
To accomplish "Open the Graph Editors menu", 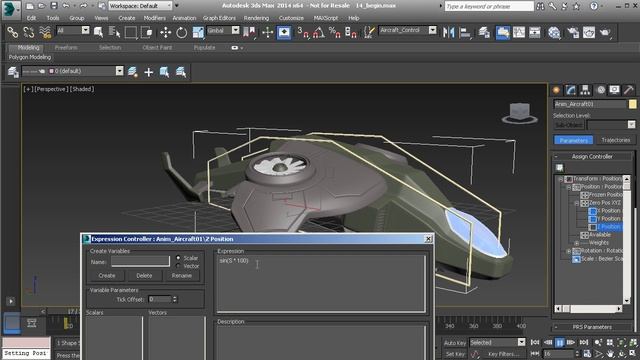I will (x=219, y=18).
